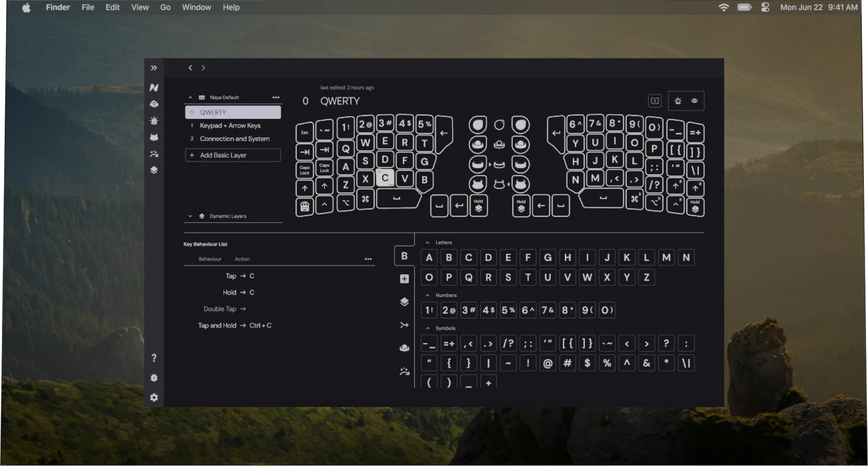Open the Window menu in the menu bar
The height and width of the screenshot is (466, 868).
point(196,8)
